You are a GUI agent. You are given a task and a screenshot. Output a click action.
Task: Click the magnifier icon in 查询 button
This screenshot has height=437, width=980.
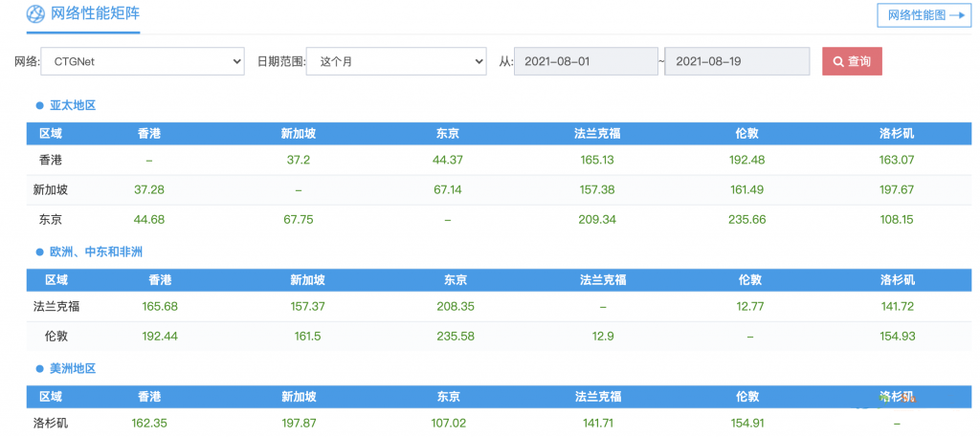coord(838,62)
